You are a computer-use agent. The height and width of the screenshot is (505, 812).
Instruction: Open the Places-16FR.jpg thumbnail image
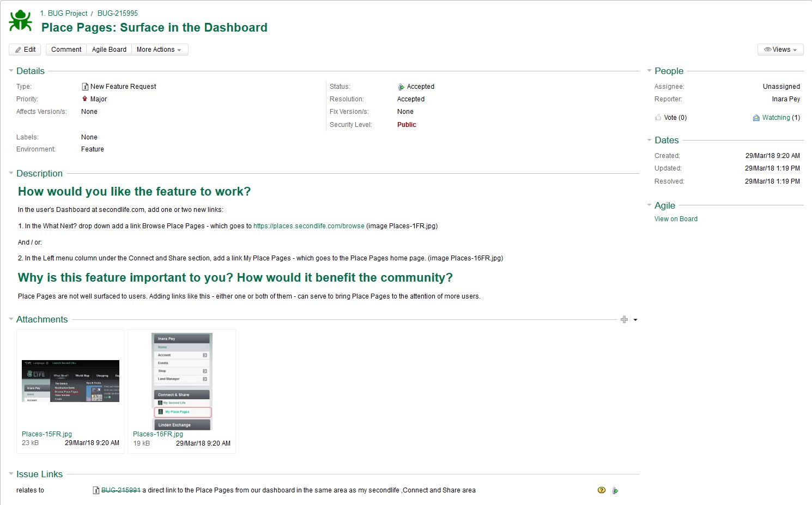pyautogui.click(x=181, y=381)
